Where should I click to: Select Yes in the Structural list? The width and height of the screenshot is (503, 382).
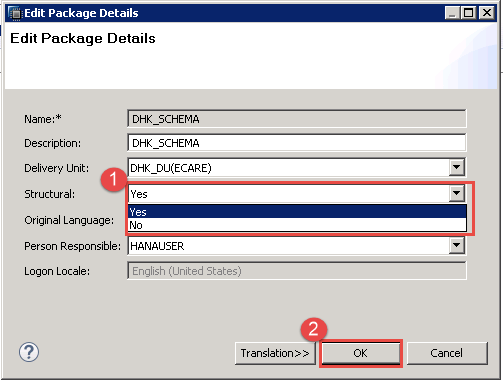[x=297, y=212]
